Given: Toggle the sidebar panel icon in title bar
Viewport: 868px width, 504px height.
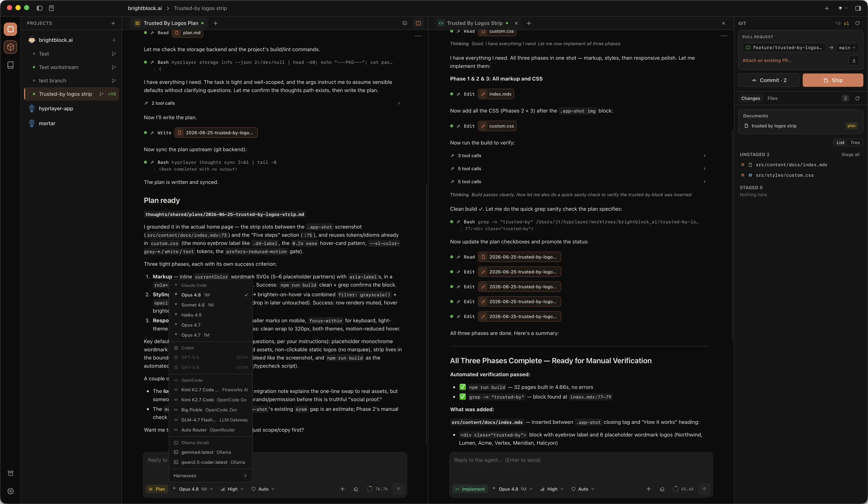Looking at the screenshot, I should click(x=40, y=8).
